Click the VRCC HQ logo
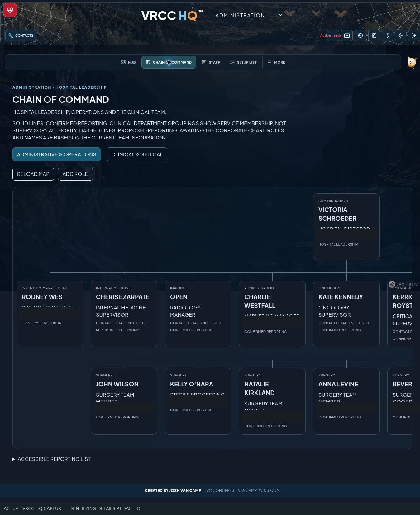 pyautogui.click(x=172, y=15)
